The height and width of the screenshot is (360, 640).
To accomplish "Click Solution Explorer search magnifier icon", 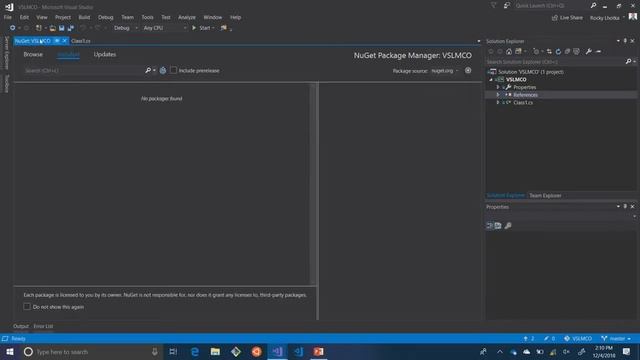I will click(628, 62).
